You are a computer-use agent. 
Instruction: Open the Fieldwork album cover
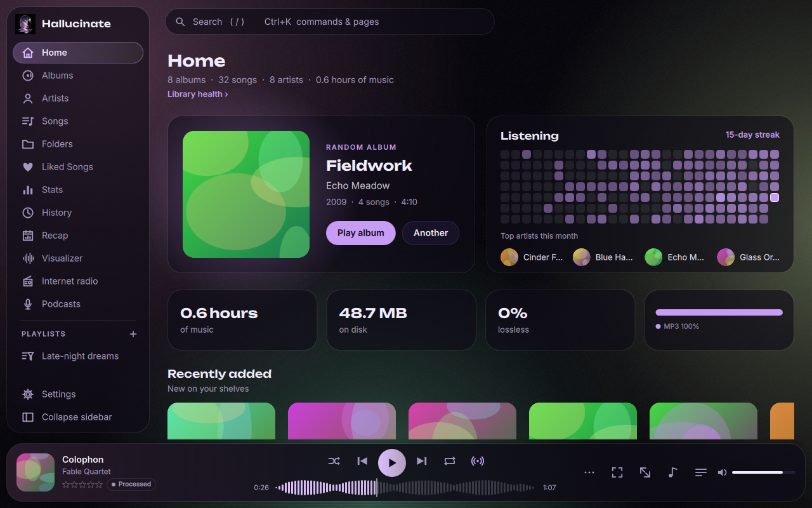(246, 194)
